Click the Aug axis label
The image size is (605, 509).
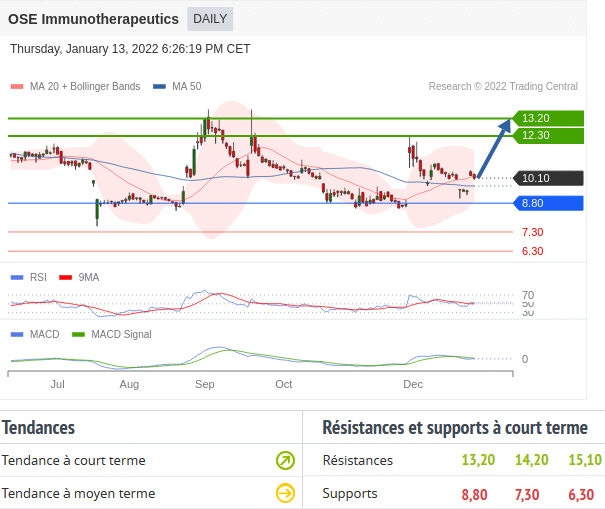pyautogui.click(x=129, y=384)
